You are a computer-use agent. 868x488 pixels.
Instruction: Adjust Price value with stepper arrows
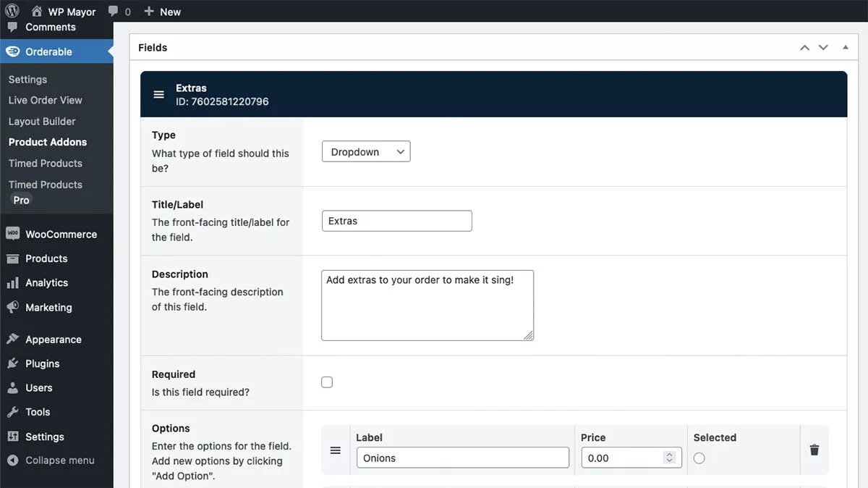point(669,458)
